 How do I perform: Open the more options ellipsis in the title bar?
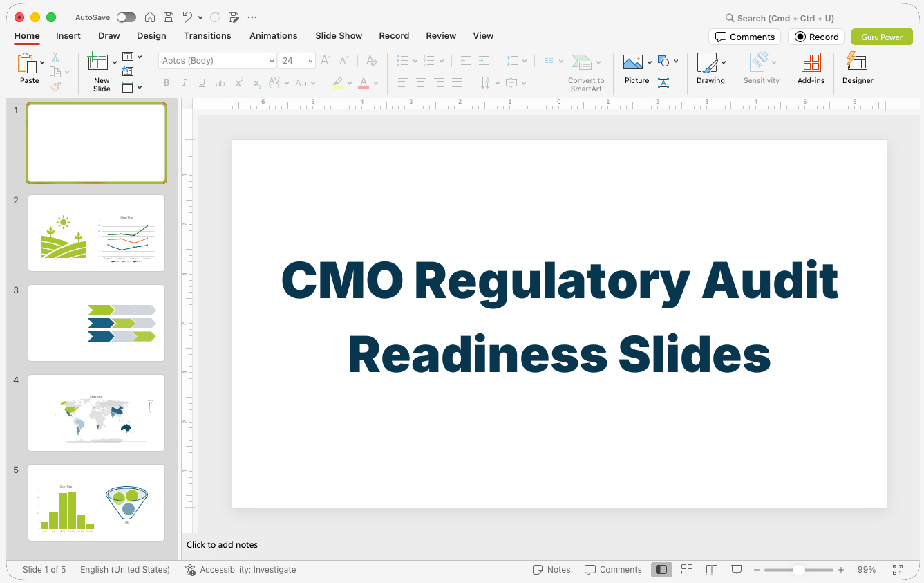252,17
